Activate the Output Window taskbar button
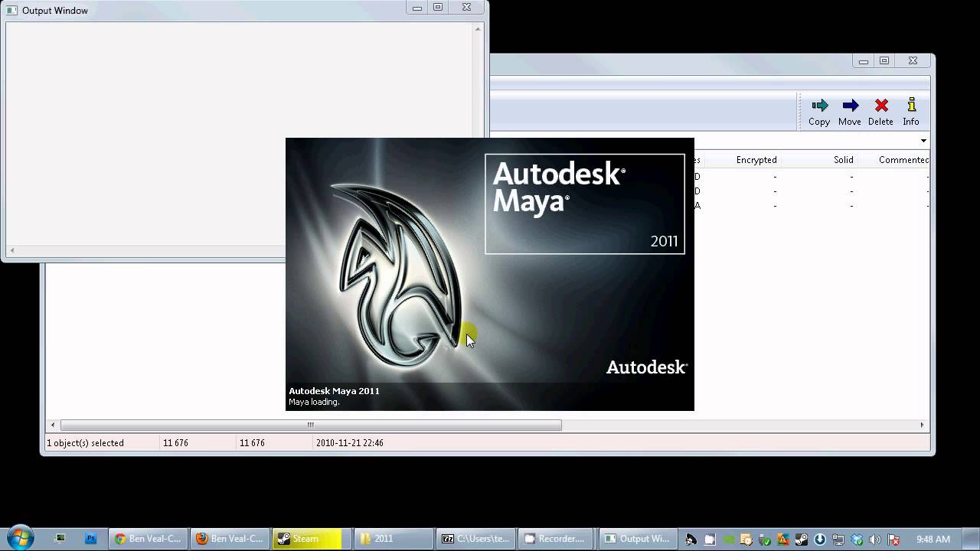The width and height of the screenshot is (980, 551). click(x=639, y=539)
